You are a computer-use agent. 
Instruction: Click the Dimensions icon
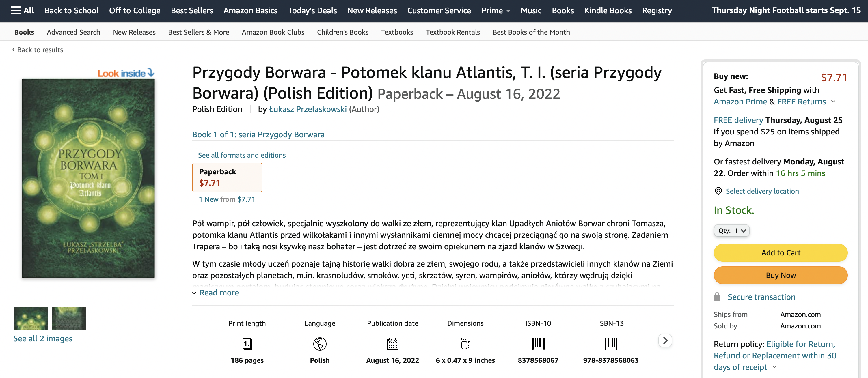(x=465, y=344)
